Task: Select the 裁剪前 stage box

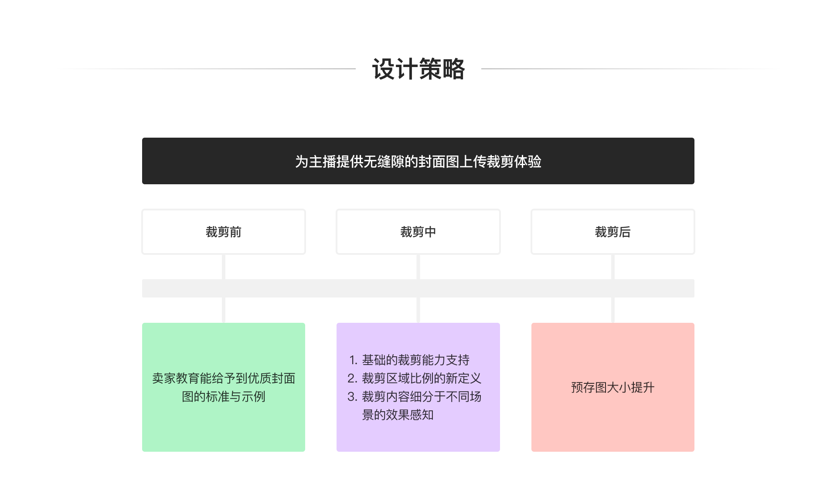Action: 224,232
